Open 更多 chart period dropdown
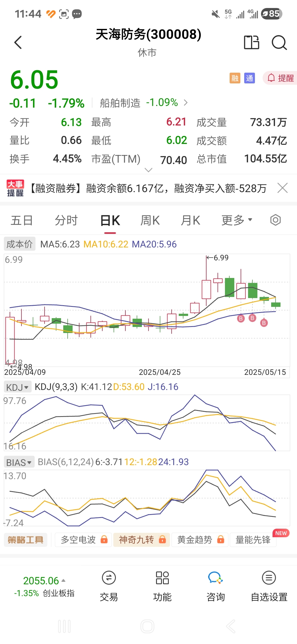 (237, 220)
